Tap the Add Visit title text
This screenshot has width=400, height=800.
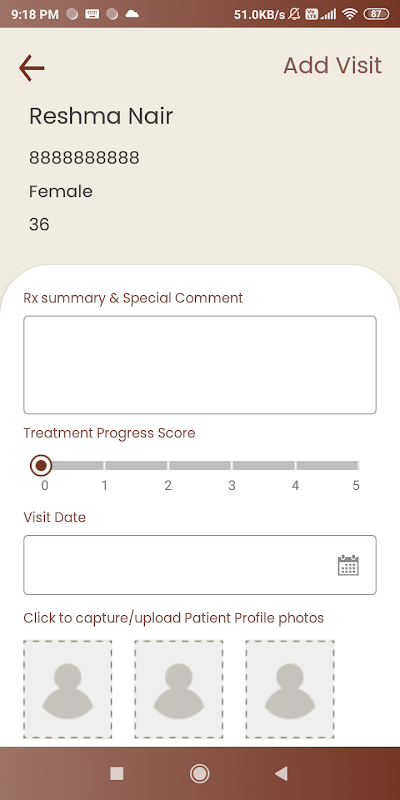(x=333, y=65)
